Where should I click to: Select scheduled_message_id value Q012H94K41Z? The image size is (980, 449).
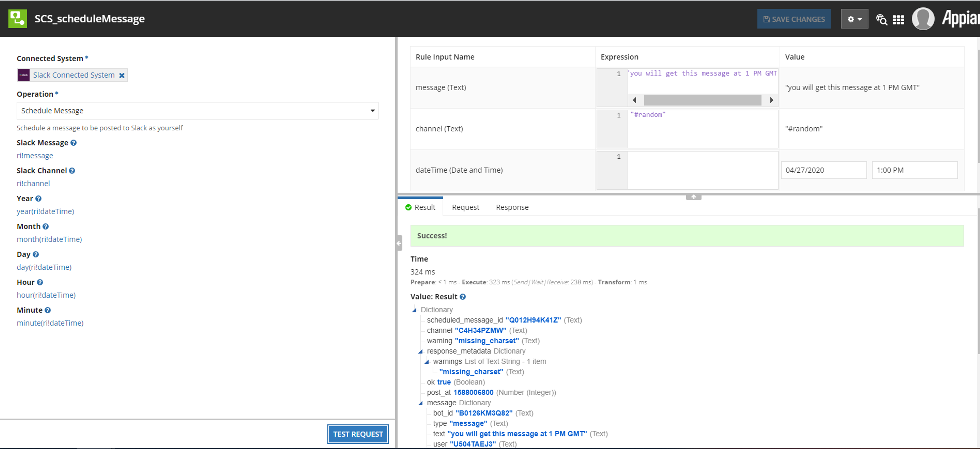coord(533,320)
